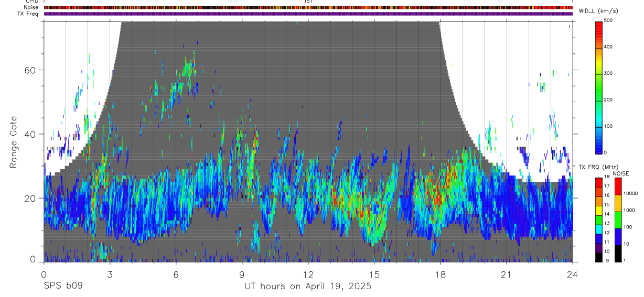Click the 'TX FRQ (MHz)' legend title
Viewport: 644px width, 297px height.
pos(597,167)
